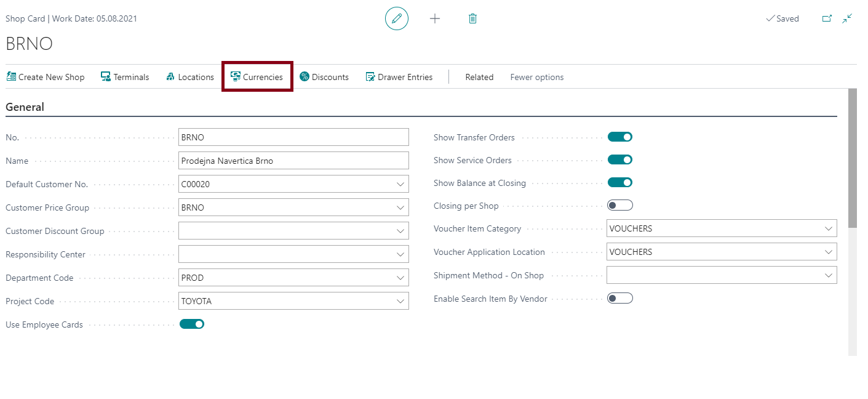Turn off Use Employee Cards
The width and height of the screenshot is (868, 399).
coord(192,324)
